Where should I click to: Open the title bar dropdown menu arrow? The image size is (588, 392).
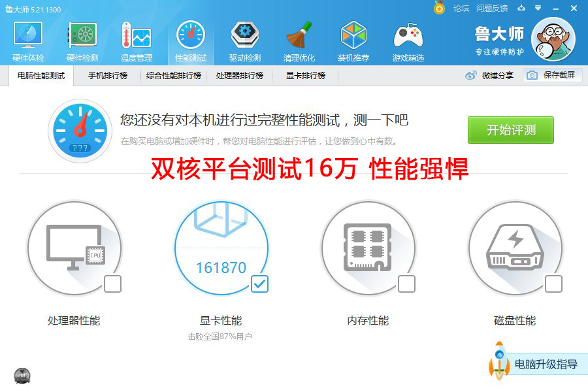click(538, 8)
